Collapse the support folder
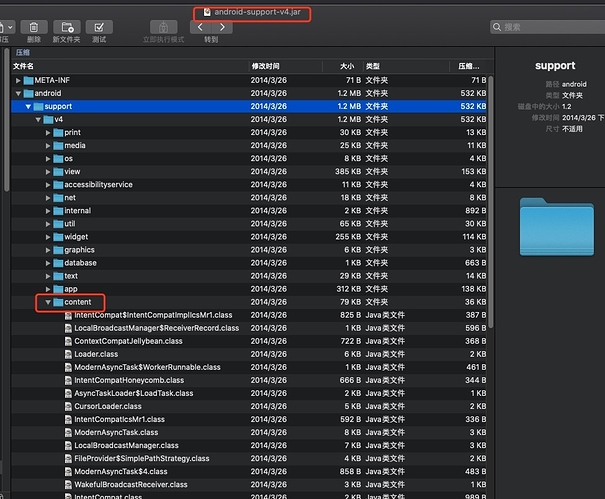 pos(28,107)
